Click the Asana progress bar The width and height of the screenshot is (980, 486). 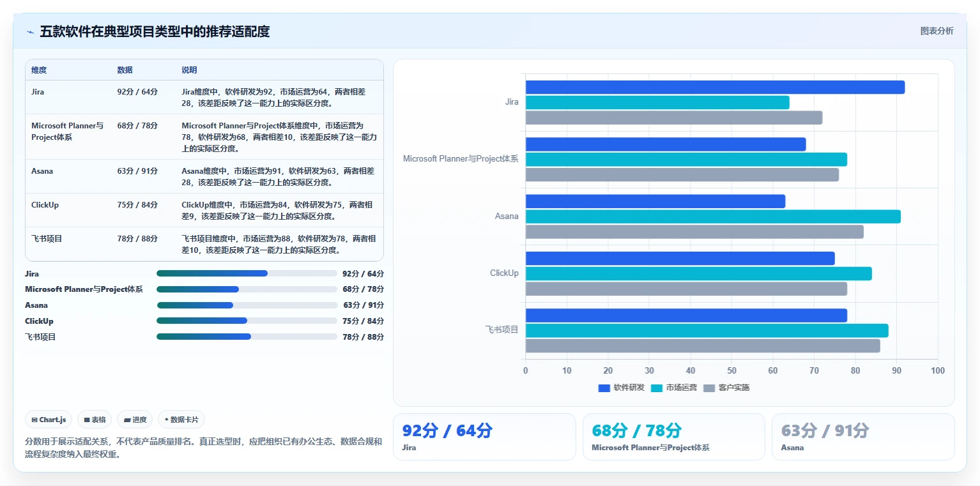click(247, 305)
